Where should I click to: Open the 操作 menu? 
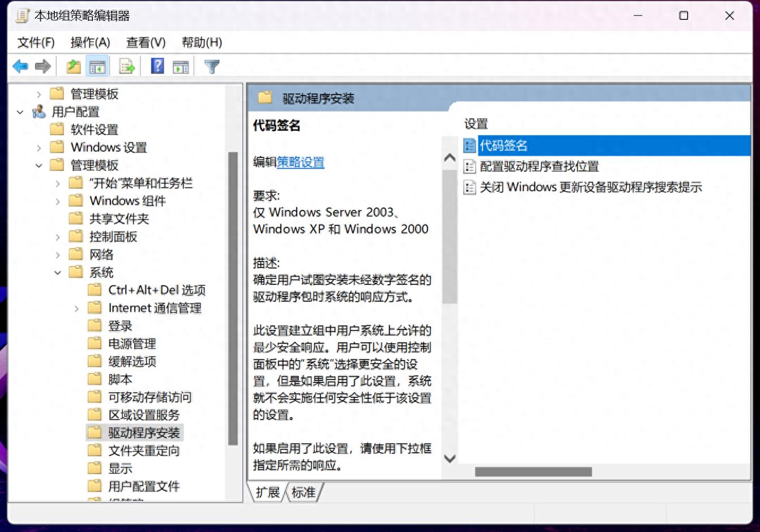[x=89, y=42]
